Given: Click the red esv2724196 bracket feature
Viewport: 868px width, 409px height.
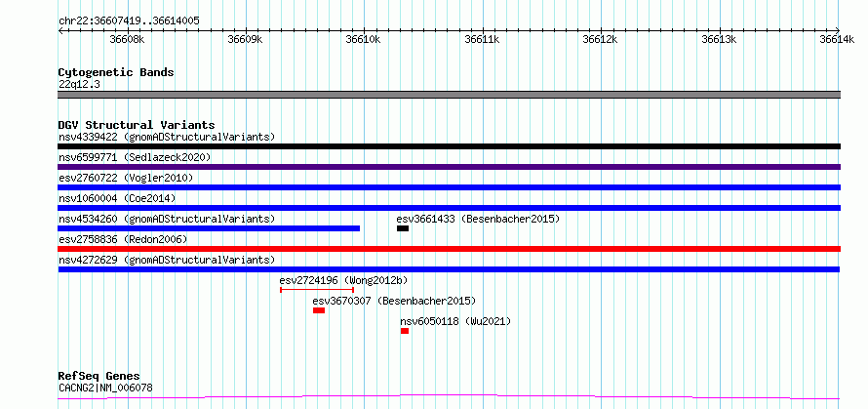Looking at the screenshot, I should pyautogui.click(x=317, y=289).
